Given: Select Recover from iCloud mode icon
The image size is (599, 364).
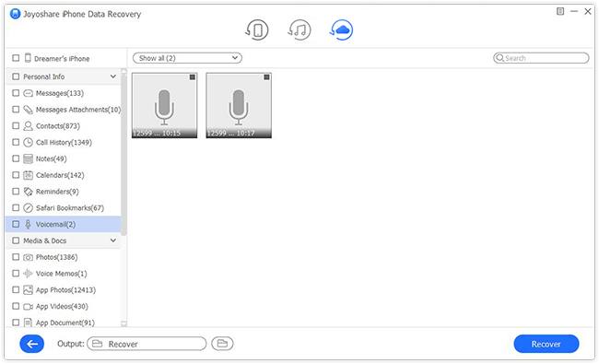Looking at the screenshot, I should [341, 29].
